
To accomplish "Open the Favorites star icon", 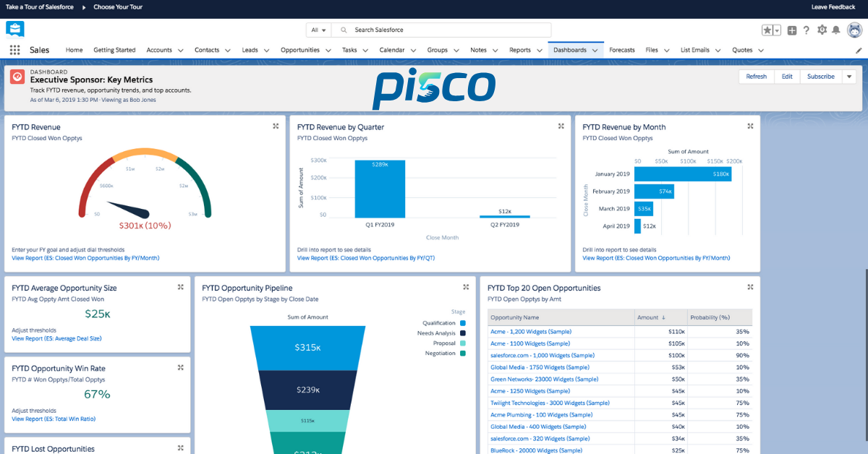I will coord(767,30).
